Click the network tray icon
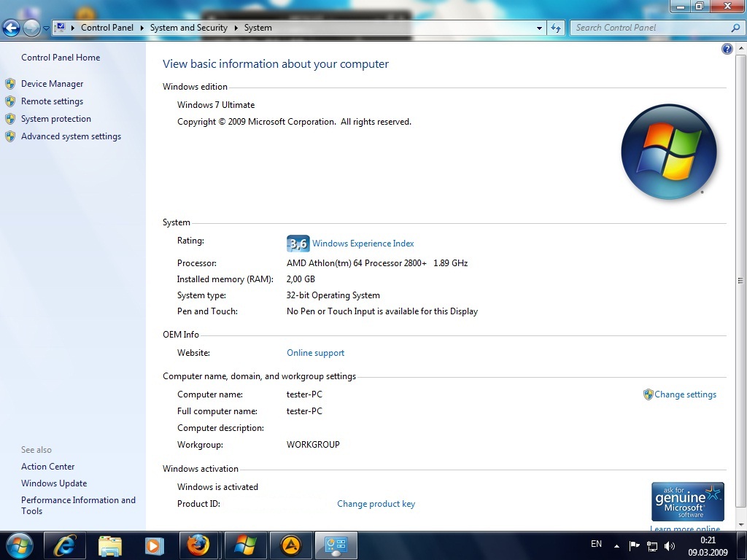 point(651,545)
